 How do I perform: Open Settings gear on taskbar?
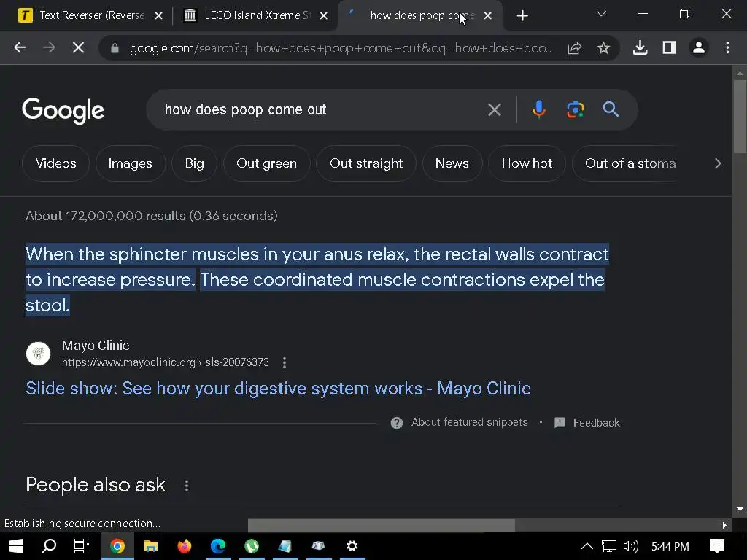(x=352, y=546)
